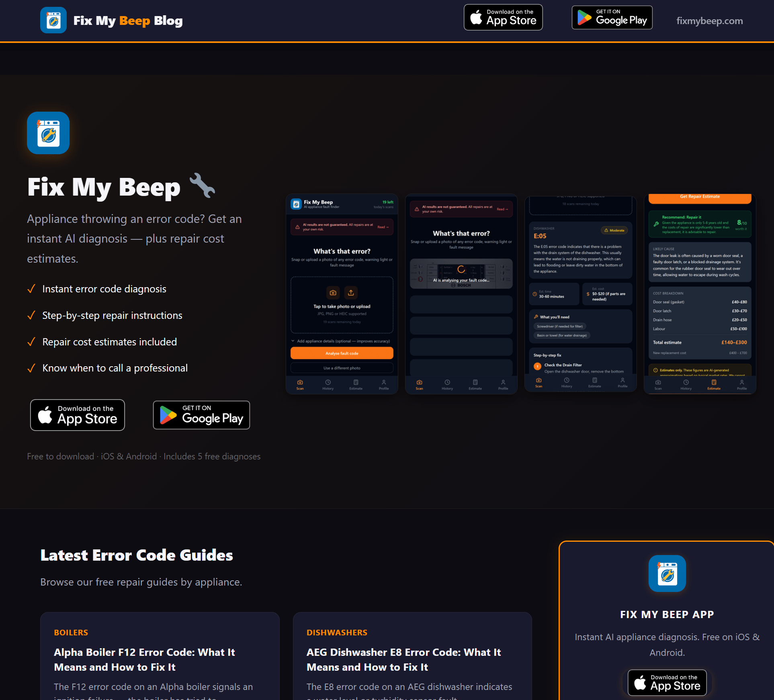
Task: Click the "Latest Error Code Guides" heading
Action: pyautogui.click(x=137, y=555)
